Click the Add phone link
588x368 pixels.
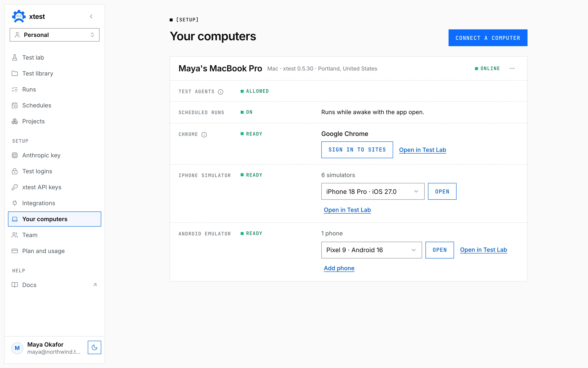tap(339, 268)
